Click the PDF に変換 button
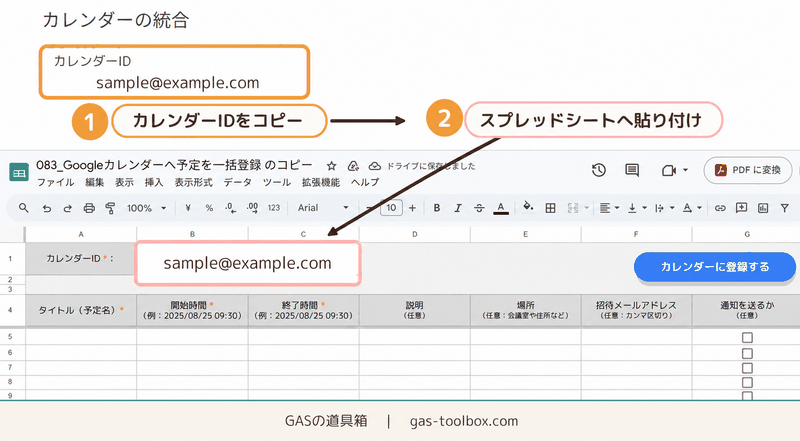Image resolution: width=800 pixels, height=441 pixels. coord(748,170)
